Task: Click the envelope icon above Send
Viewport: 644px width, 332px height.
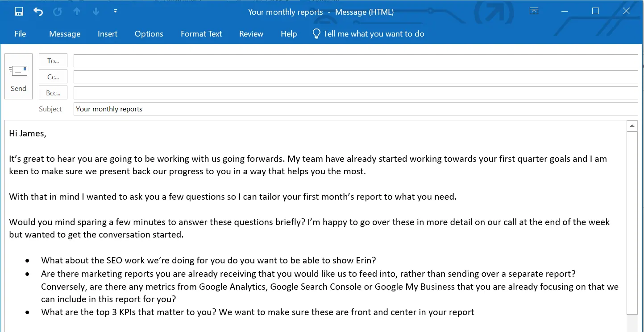Action: (18, 70)
